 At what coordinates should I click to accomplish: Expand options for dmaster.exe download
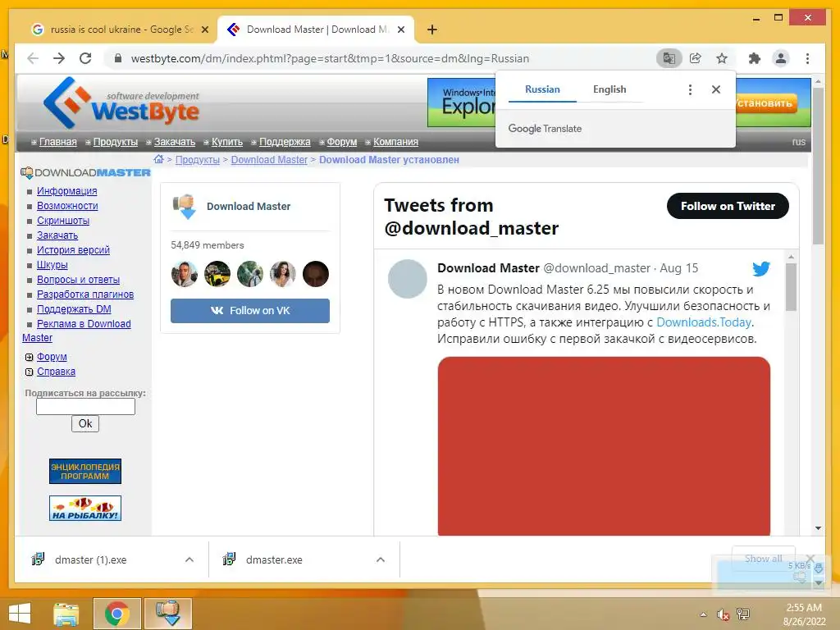click(381, 559)
